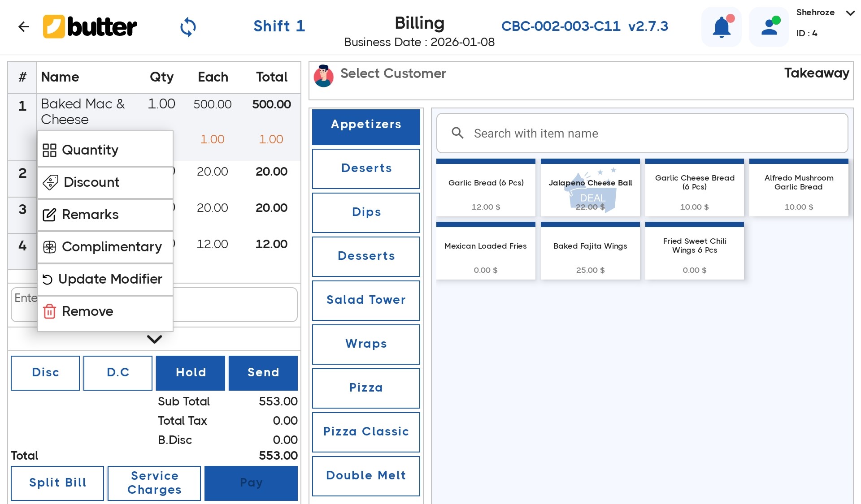Viewport: 861px width, 504px height.
Task: Click the sync refresh icon next to the logo
Action: pos(188,26)
